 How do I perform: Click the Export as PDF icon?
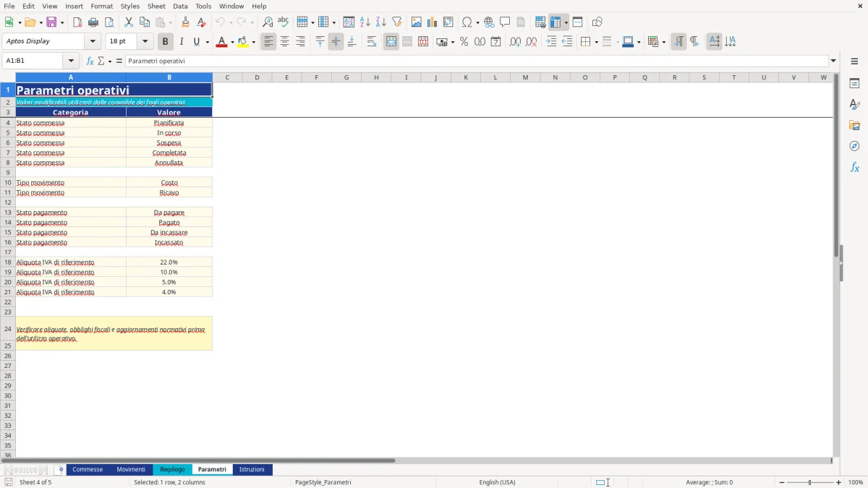point(77,22)
